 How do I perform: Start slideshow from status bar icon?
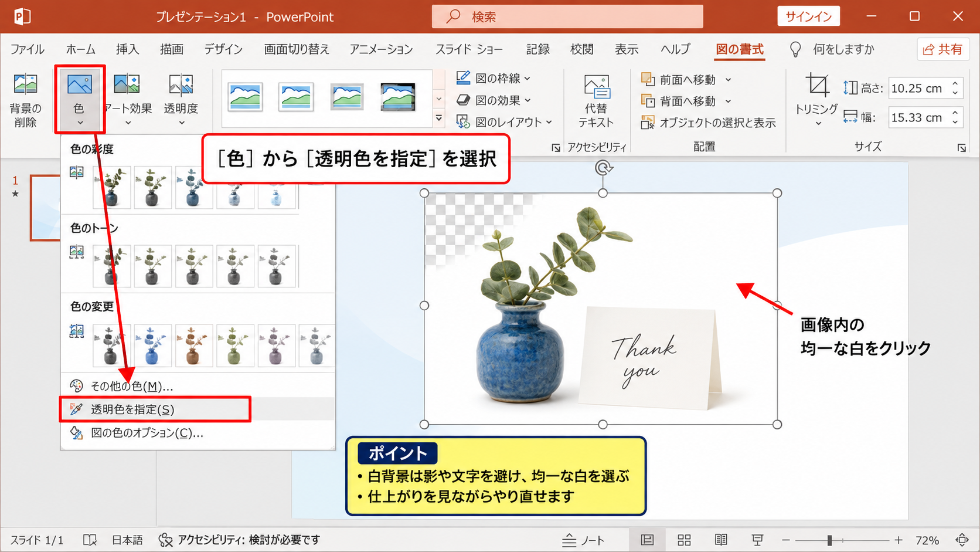[x=757, y=540]
